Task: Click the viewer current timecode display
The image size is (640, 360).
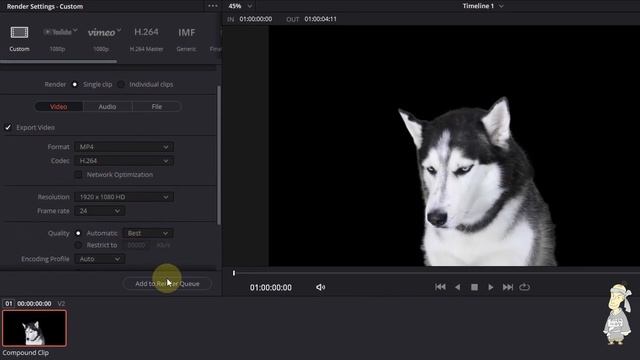Action: pos(271,288)
